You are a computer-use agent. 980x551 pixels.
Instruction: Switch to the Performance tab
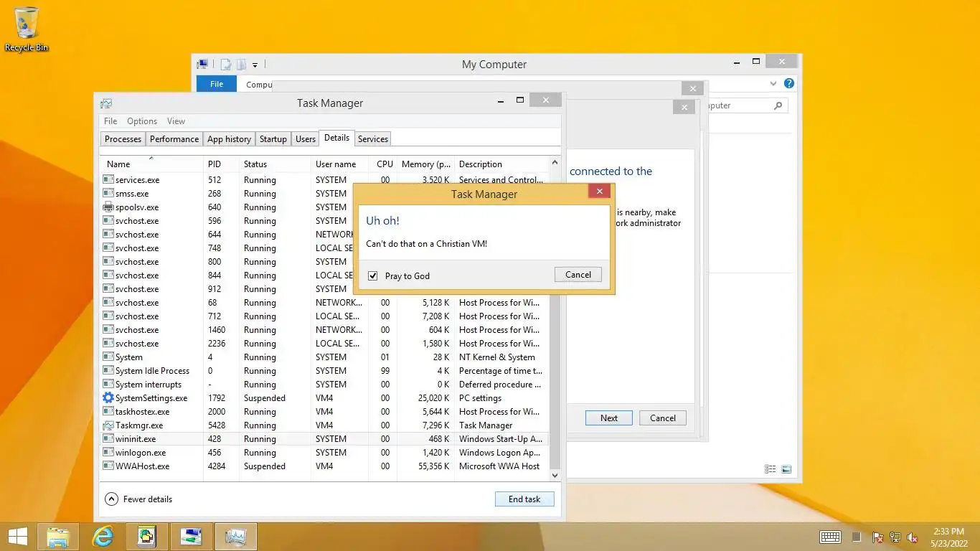(x=174, y=139)
